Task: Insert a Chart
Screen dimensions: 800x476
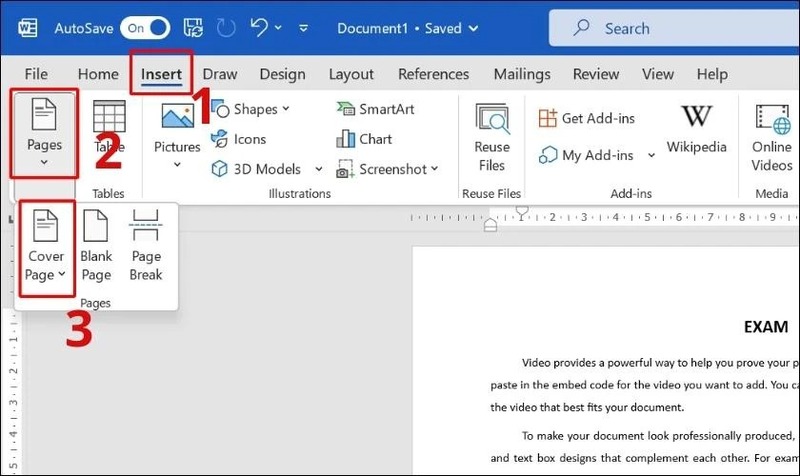Action: 364,139
